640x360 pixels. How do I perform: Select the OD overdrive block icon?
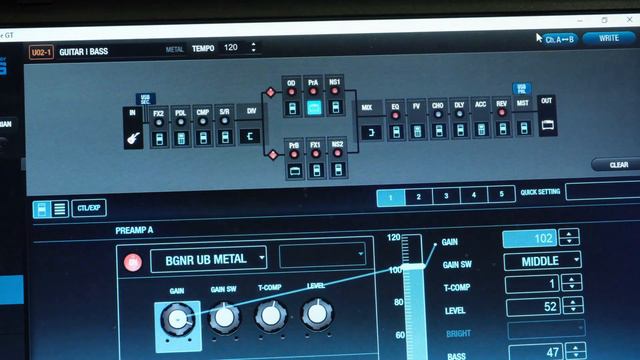coord(292,109)
